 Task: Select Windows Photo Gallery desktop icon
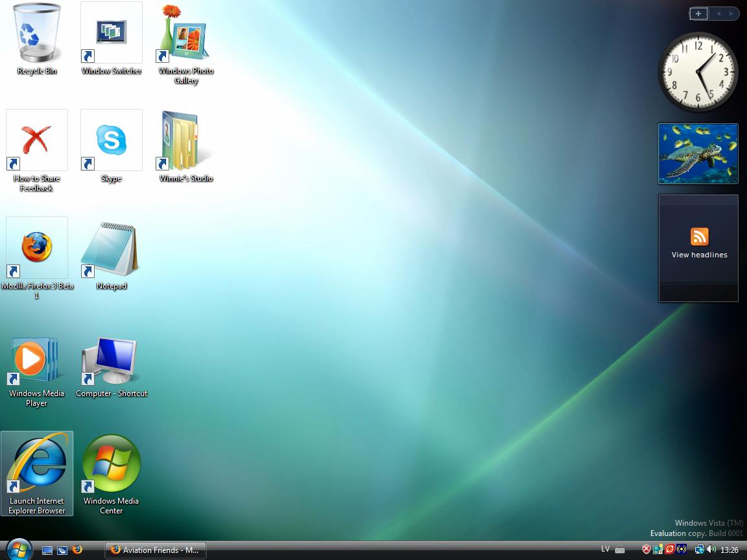[186, 44]
